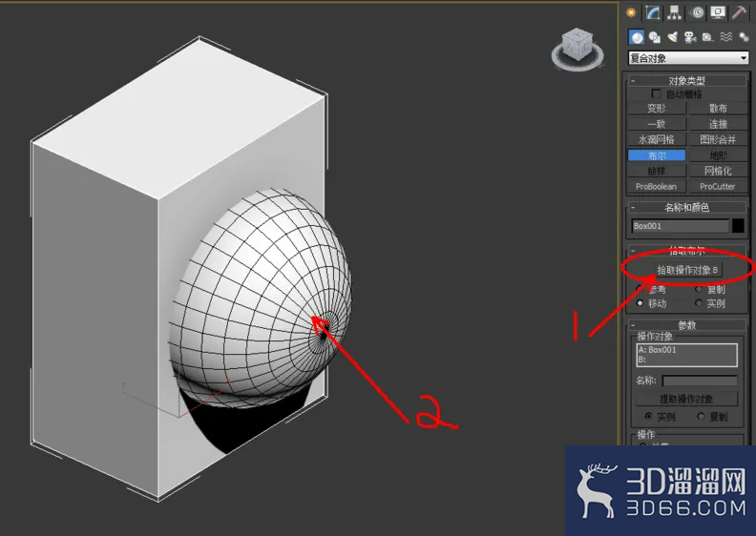Collapse the 参数 rollout

(x=686, y=325)
